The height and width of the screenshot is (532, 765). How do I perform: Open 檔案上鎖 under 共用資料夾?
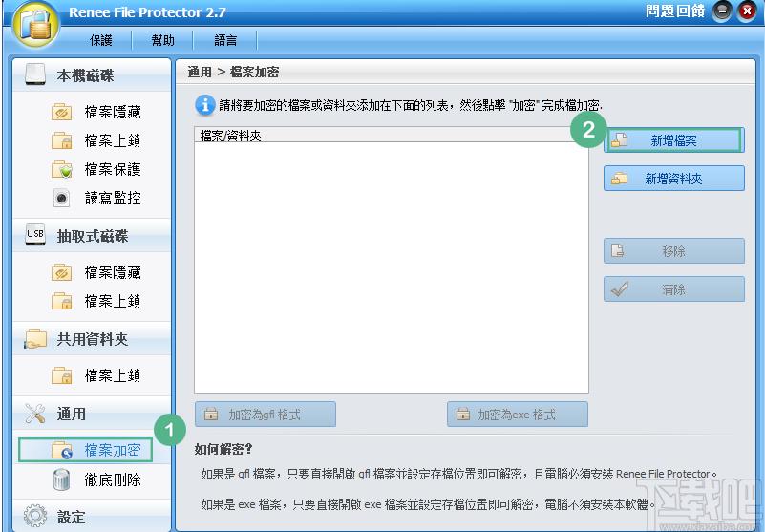point(113,375)
